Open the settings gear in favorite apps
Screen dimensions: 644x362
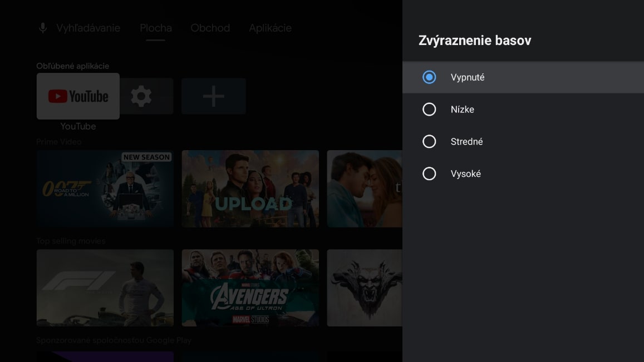(x=141, y=96)
